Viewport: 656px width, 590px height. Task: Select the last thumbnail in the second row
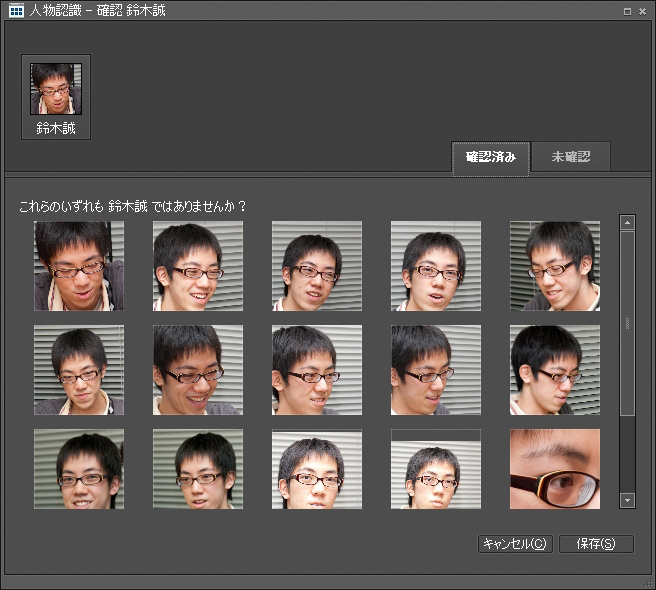(x=555, y=370)
